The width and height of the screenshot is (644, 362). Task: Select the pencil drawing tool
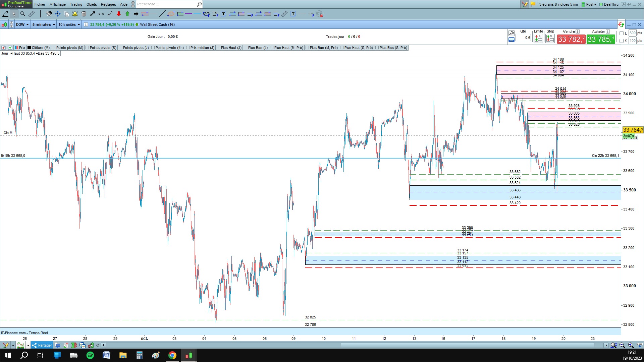pos(5,14)
